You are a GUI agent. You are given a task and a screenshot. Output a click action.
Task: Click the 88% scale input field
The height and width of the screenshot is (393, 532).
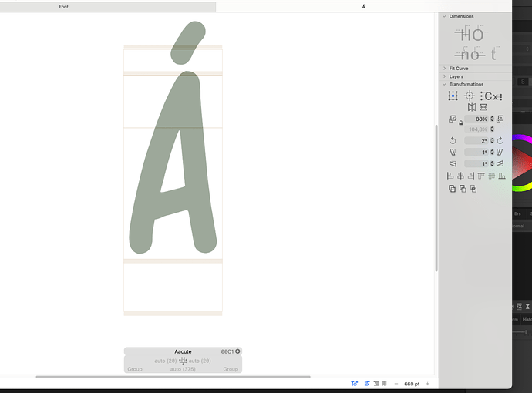pyautogui.click(x=476, y=119)
